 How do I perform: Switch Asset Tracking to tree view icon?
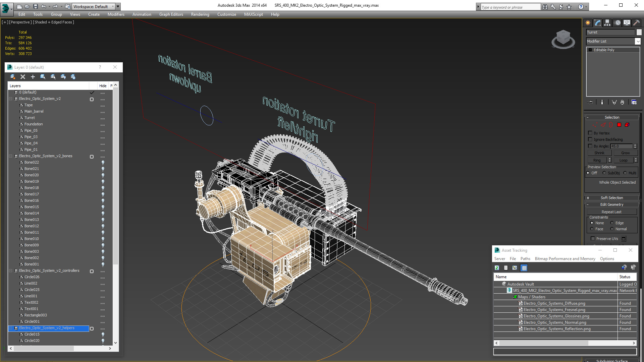click(x=515, y=268)
